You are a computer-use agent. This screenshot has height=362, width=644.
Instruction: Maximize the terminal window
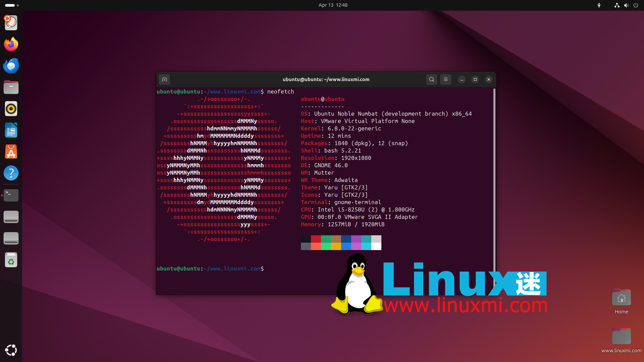click(x=475, y=79)
